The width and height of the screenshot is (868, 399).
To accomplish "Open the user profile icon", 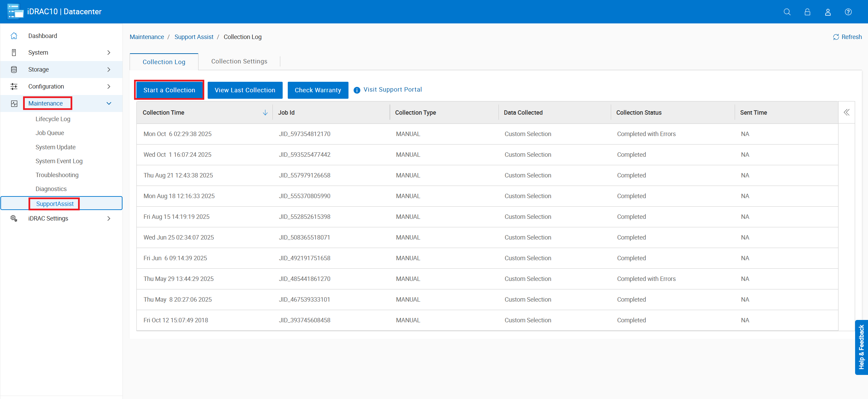I will pos(828,12).
